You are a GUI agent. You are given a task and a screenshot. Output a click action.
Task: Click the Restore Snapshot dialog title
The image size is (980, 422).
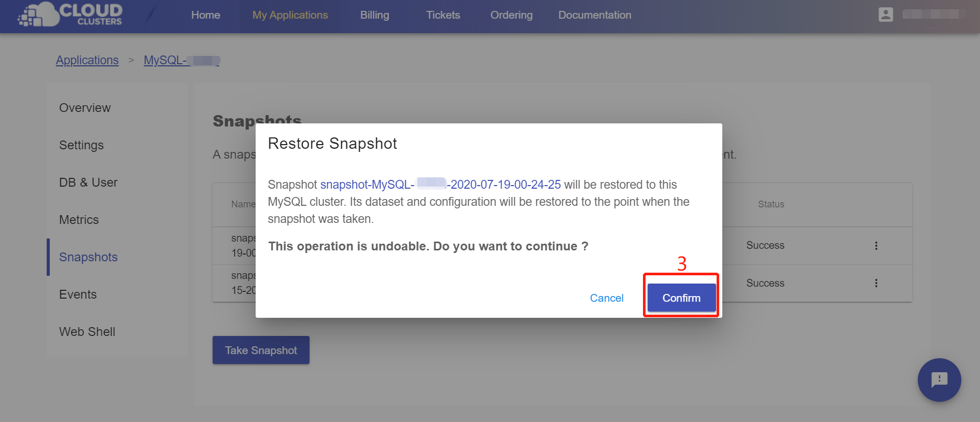(x=332, y=144)
